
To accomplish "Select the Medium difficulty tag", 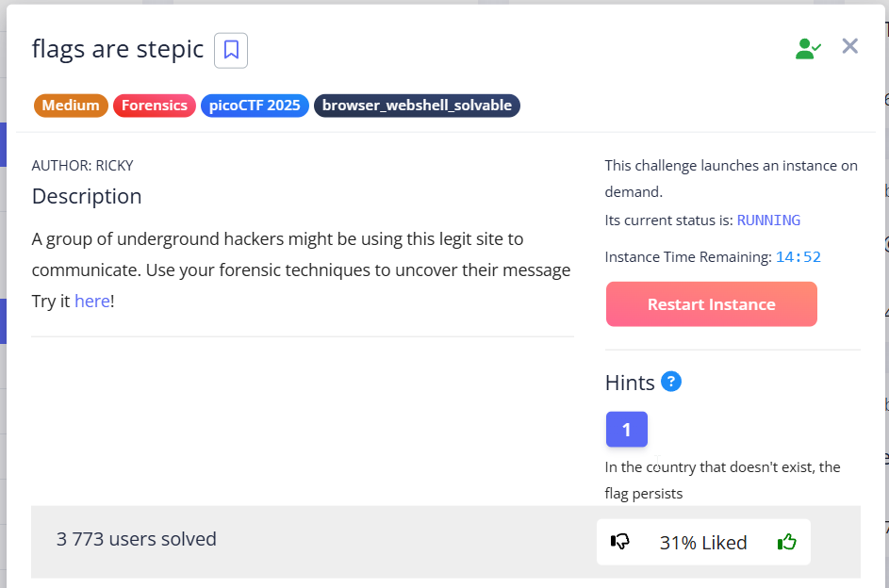I will 71,106.
